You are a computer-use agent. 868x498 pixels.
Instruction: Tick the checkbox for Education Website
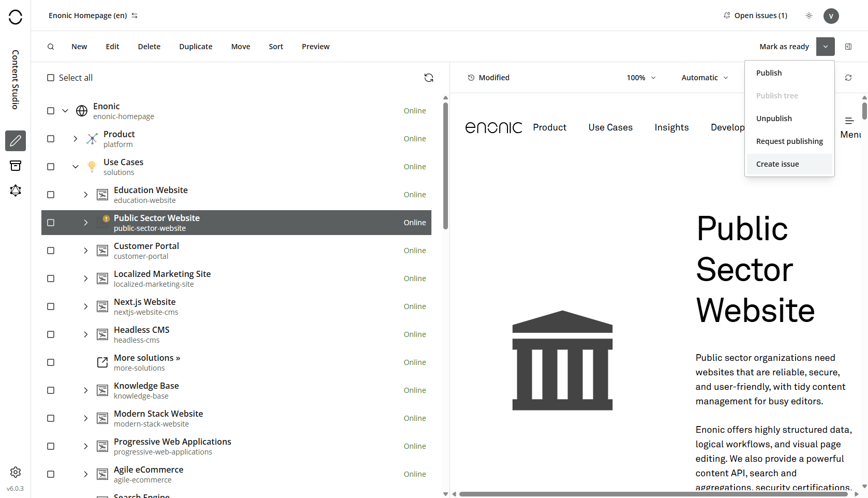click(x=51, y=195)
